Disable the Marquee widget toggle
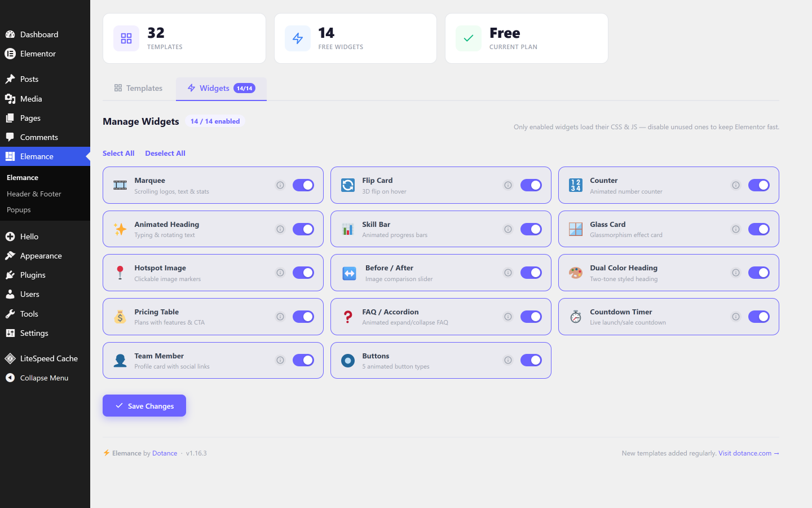This screenshot has width=812, height=508. point(303,185)
